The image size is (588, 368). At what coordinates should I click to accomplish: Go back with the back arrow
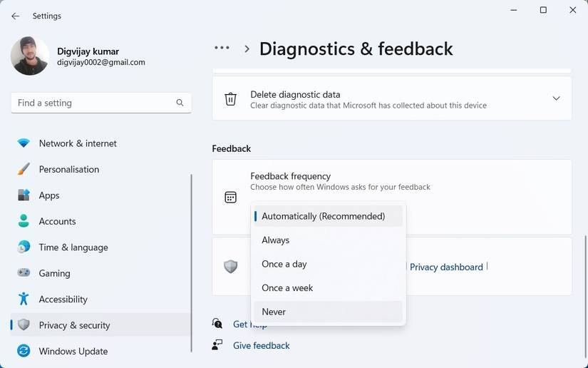click(16, 16)
